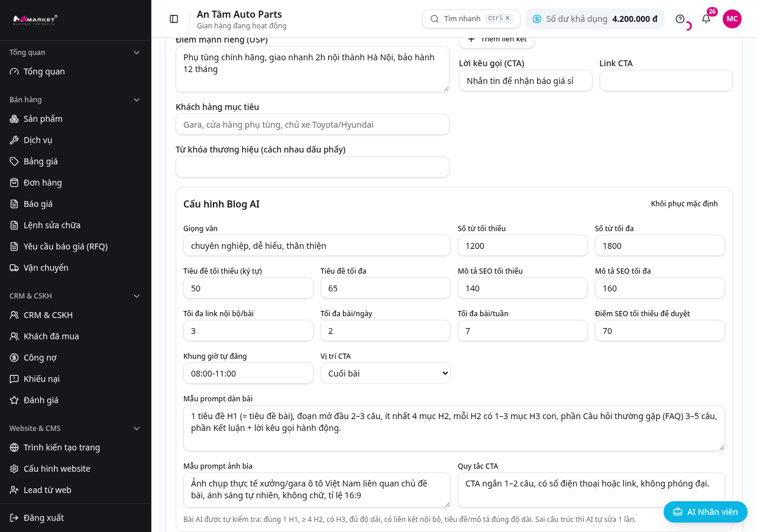The image size is (757, 532).
Task: Click the Dịch vụ wrench icon
Action: click(14, 140)
